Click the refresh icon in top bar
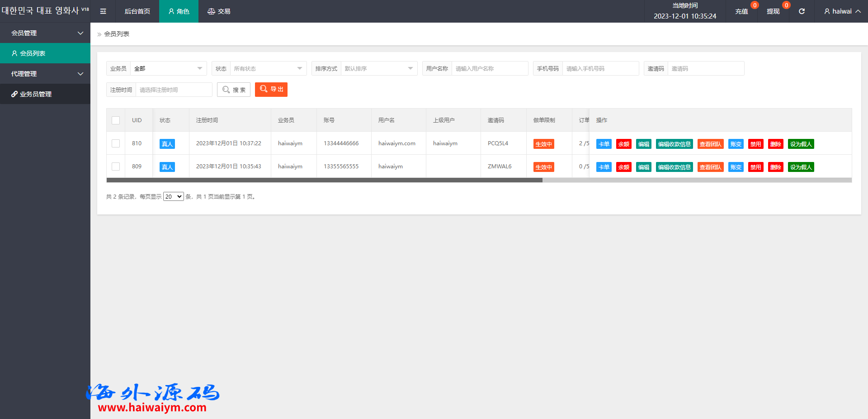868x419 pixels. (x=802, y=11)
